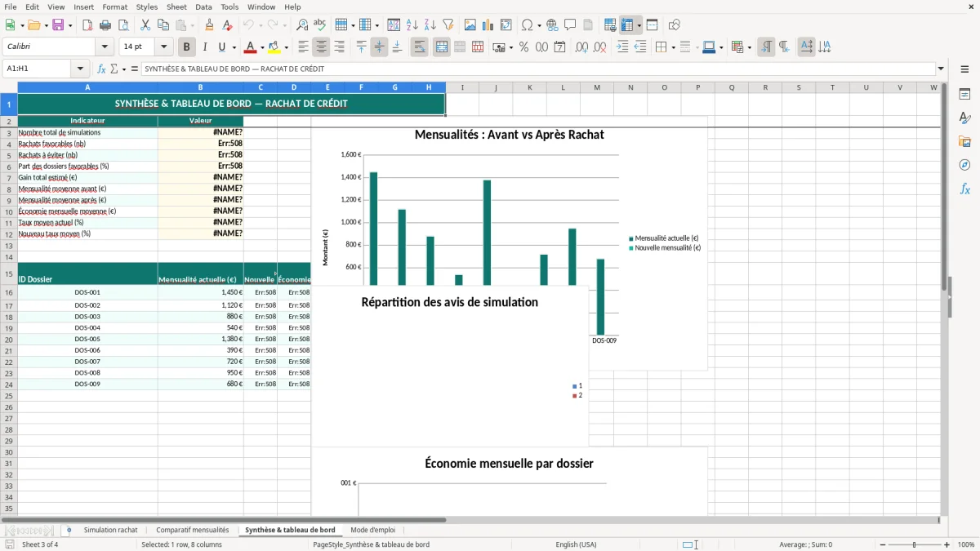Define the print area
The width and height of the screenshot is (980, 551).
610,25
